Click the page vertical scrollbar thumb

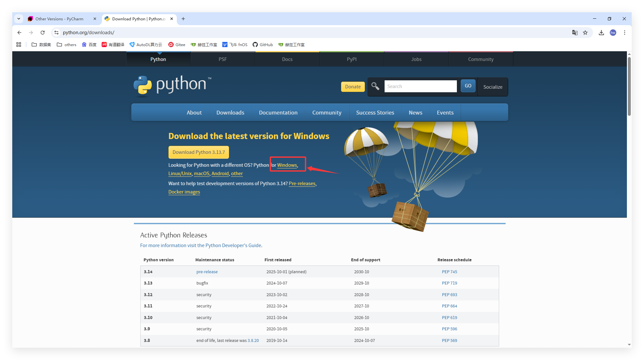pyautogui.click(x=629, y=86)
